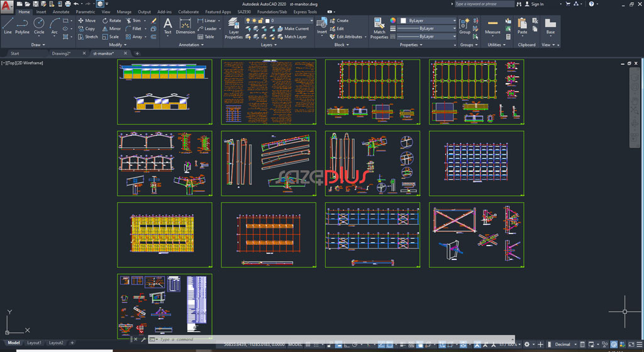
Task: Click the Erase tool icon
Action: pyautogui.click(x=153, y=21)
